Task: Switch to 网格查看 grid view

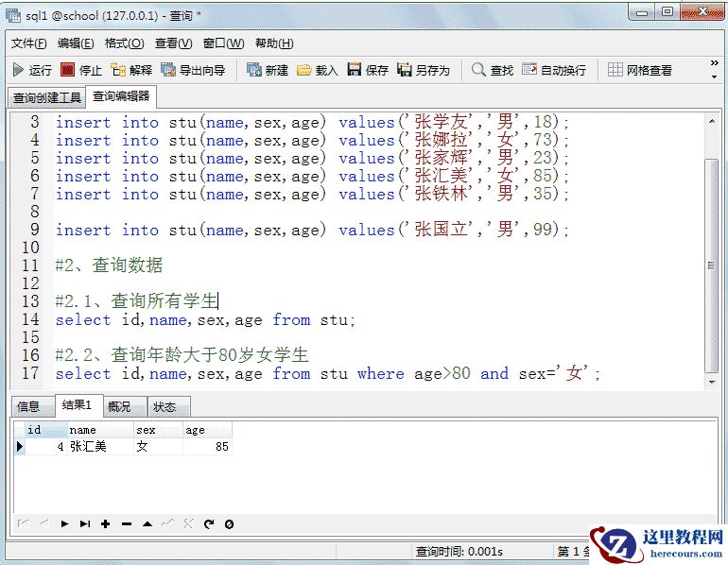Action: point(640,70)
